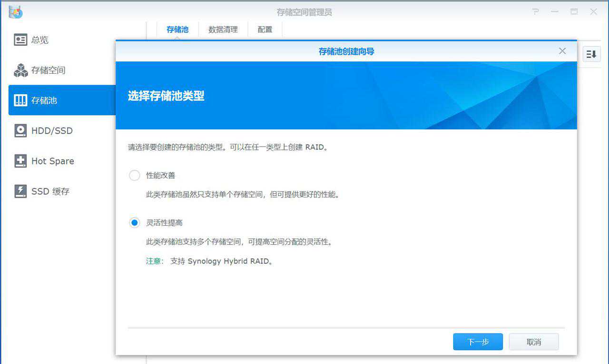Screen dimensions: 609x364
Task: Click the Storage Manager app icon
Action: (x=16, y=12)
